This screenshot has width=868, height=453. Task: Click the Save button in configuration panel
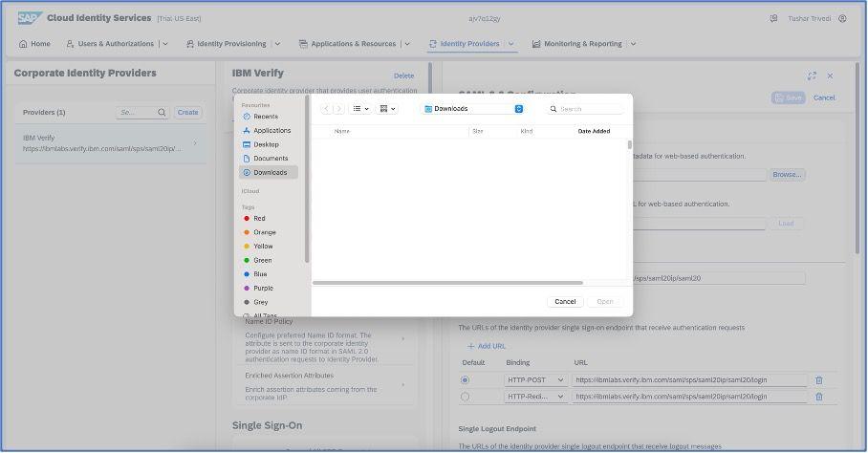point(789,97)
